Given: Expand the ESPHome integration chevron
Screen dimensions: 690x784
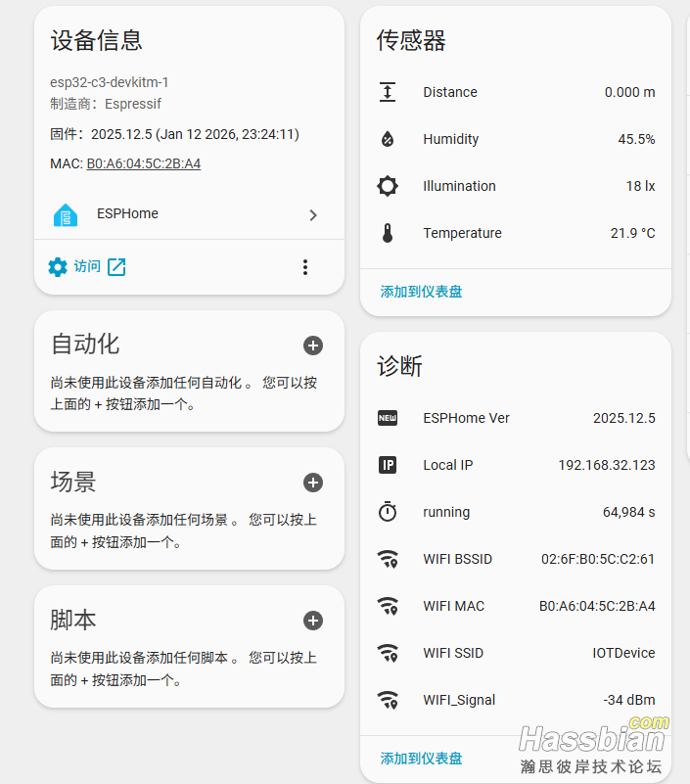Looking at the screenshot, I should point(313,215).
